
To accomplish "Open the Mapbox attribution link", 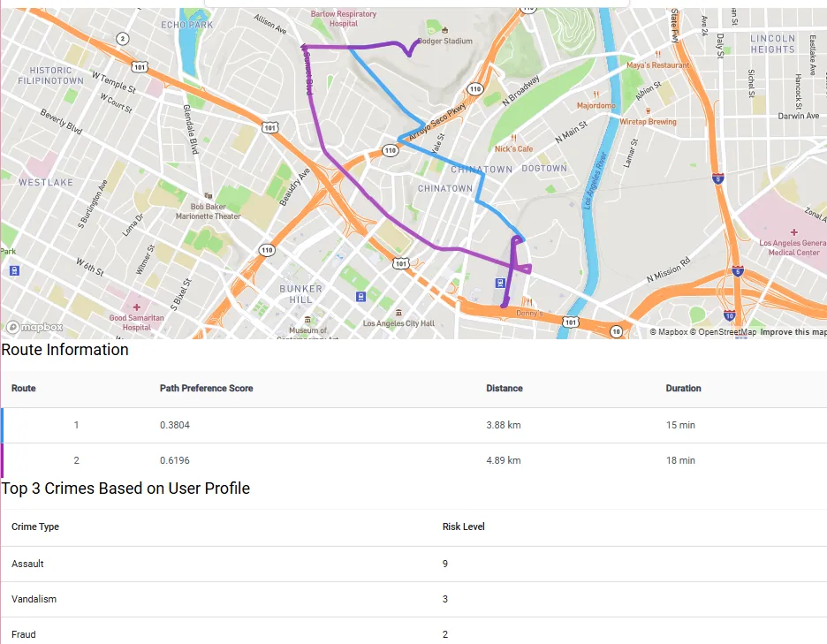I will click(669, 332).
